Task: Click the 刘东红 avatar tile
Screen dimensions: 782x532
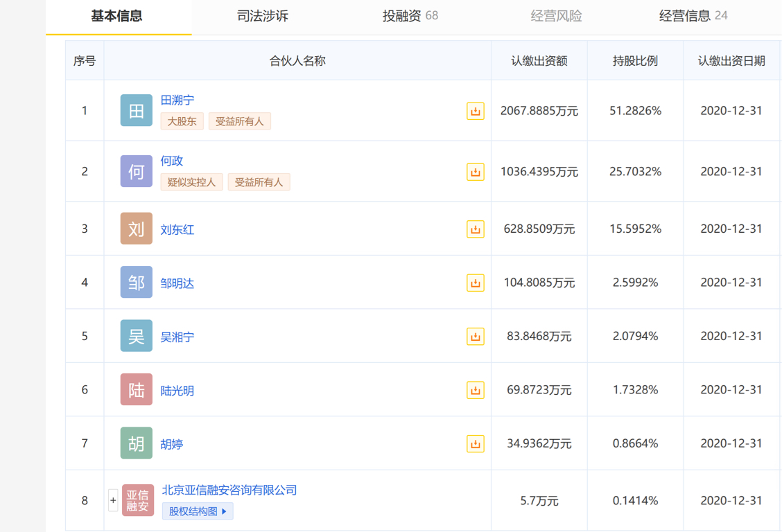Action: coord(137,229)
